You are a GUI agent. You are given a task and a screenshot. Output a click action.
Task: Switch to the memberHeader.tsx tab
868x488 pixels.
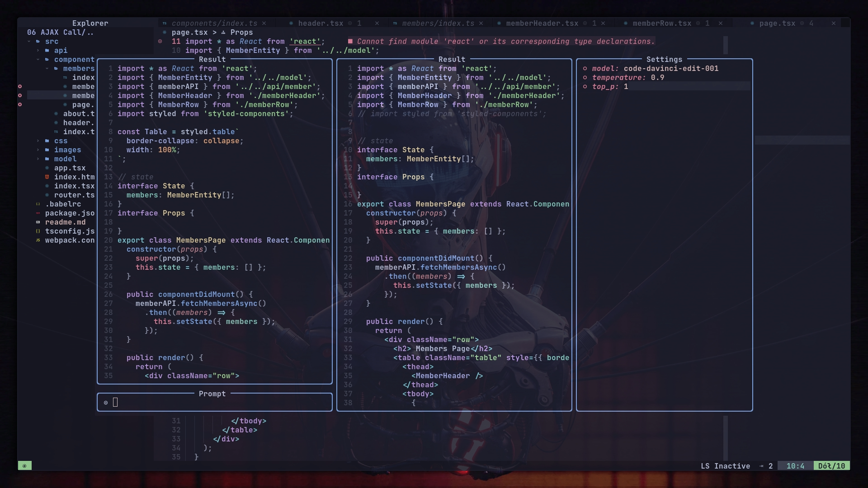click(x=542, y=23)
